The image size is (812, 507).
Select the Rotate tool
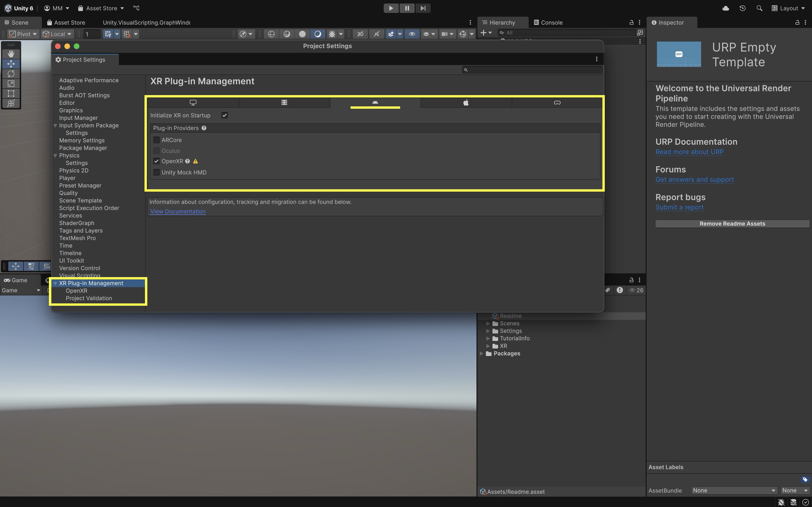pyautogui.click(x=11, y=74)
